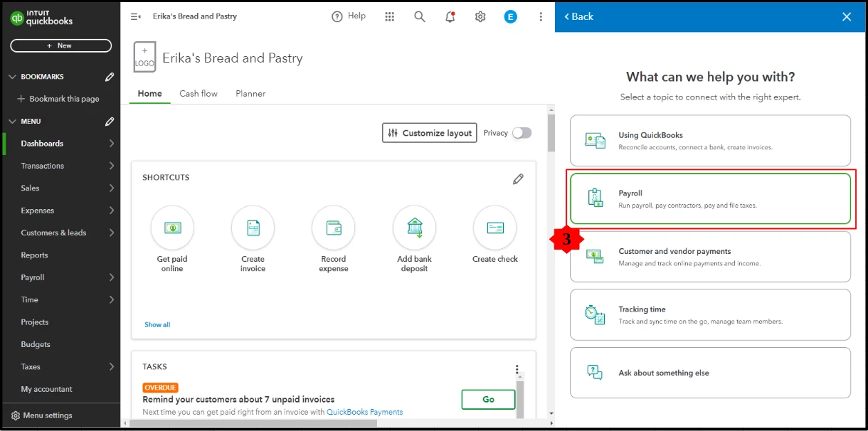This screenshot has height=431, width=868.
Task: Toggle the Privacy switch
Action: point(522,133)
